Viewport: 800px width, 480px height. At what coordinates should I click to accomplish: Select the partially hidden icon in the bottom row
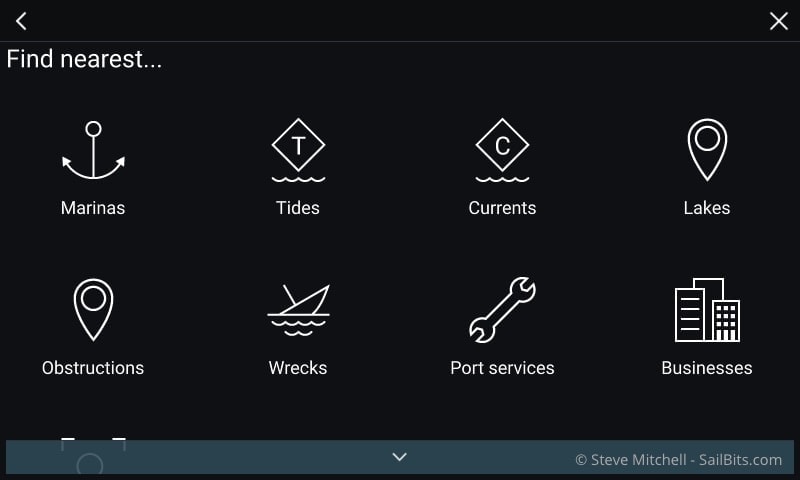93,456
